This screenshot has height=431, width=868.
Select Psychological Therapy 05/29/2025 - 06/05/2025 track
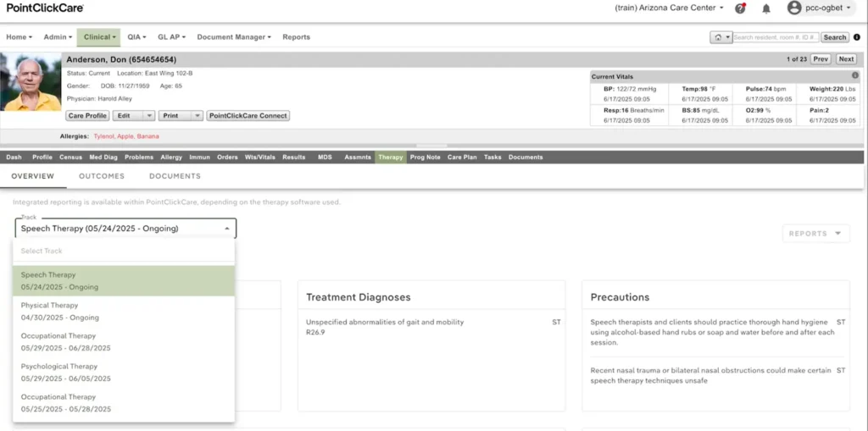pos(124,373)
